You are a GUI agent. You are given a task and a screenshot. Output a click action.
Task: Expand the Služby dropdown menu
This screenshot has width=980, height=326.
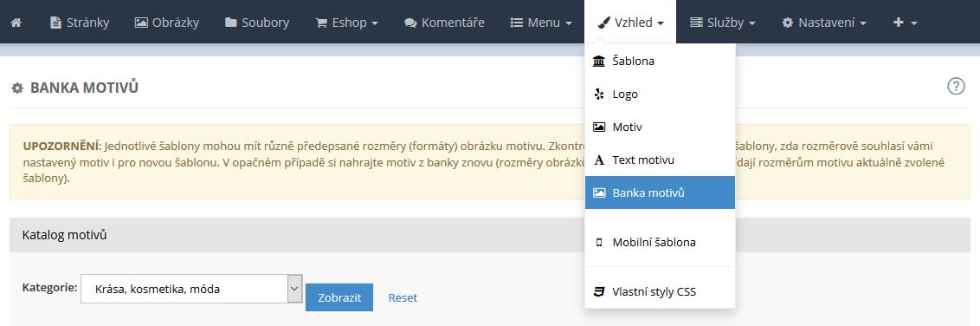(x=723, y=23)
